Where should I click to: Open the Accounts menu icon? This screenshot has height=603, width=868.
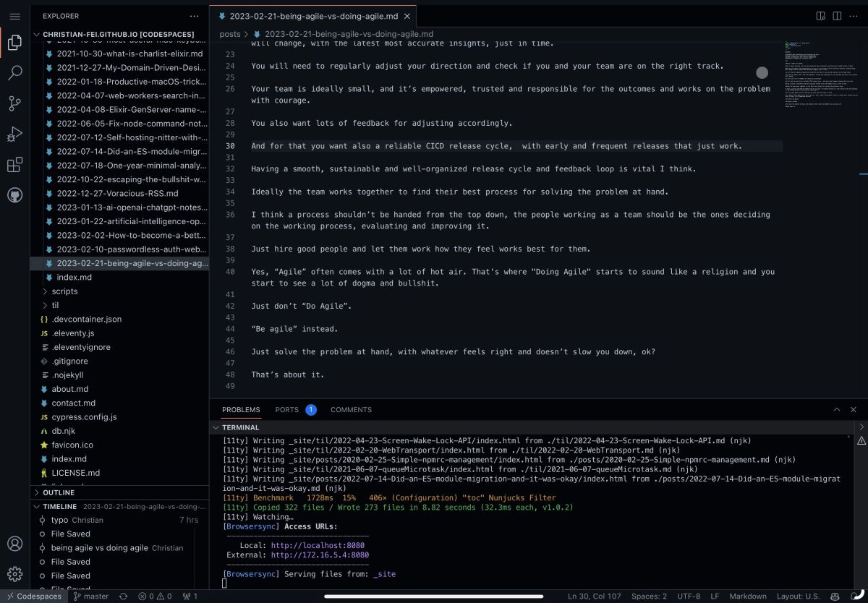click(14, 544)
